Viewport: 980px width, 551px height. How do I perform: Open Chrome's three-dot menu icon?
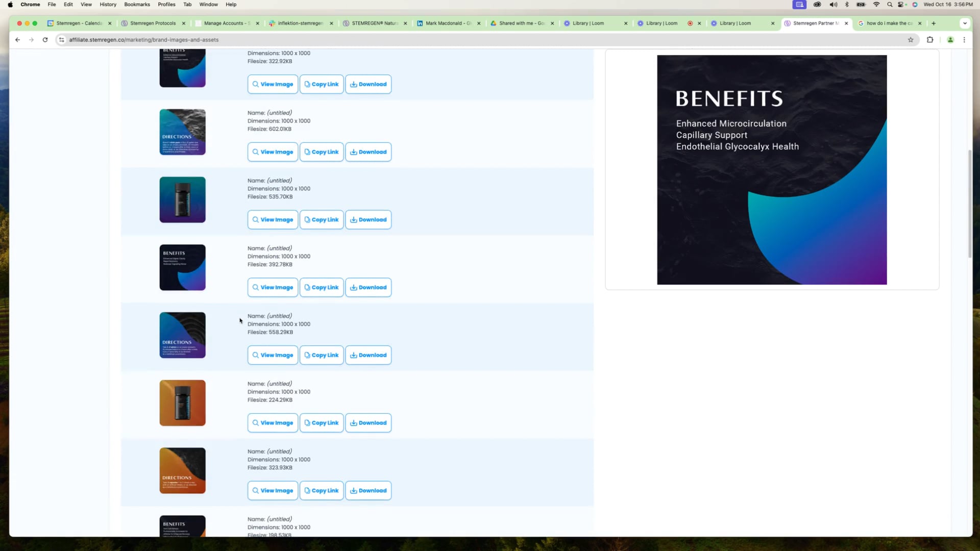pos(965,40)
